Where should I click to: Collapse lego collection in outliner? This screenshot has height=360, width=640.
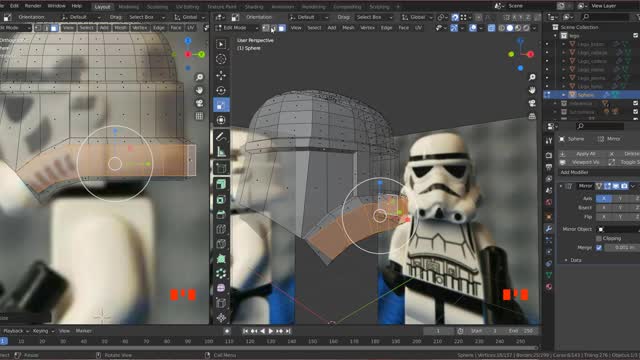click(x=555, y=36)
